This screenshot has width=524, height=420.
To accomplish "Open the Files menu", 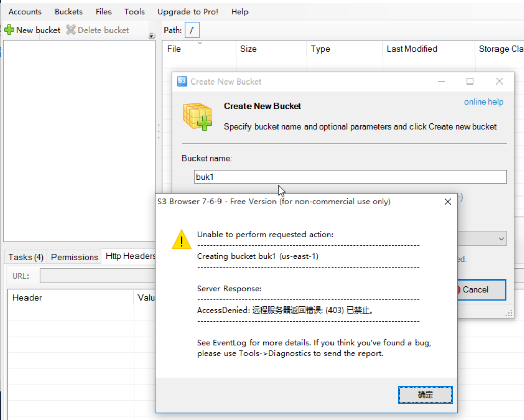I will tap(103, 12).
